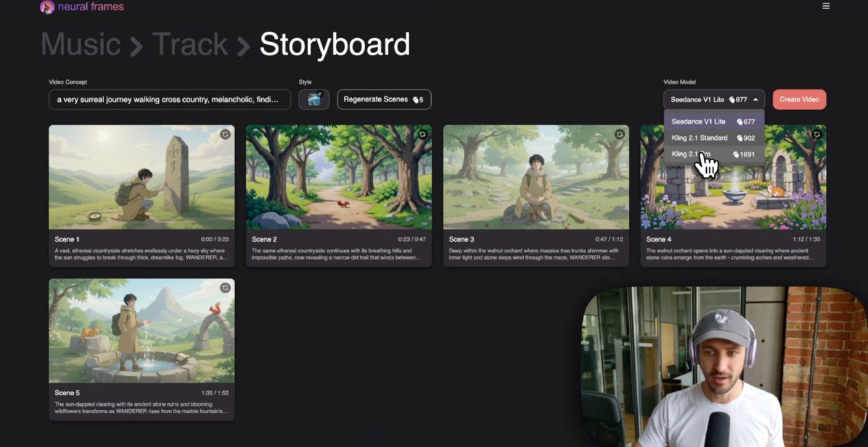Regenerate Scene 4 image with refresh icon
The height and width of the screenshot is (447, 868).
click(817, 135)
